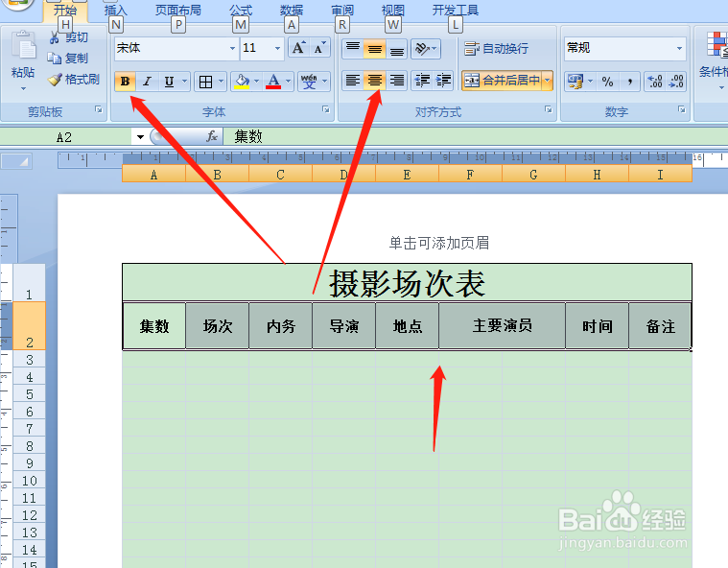Viewport: 728px width, 568px height.
Task: Click the accounting number format icon
Action: coord(575,82)
